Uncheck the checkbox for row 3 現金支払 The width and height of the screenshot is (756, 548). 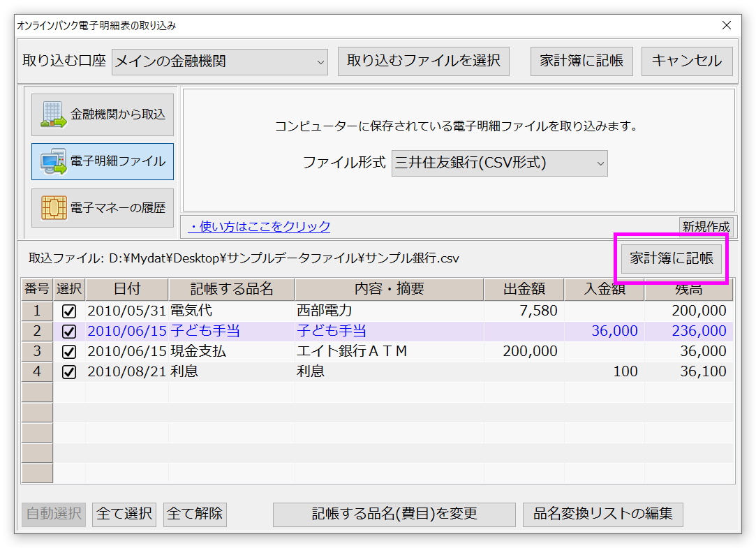click(x=69, y=352)
